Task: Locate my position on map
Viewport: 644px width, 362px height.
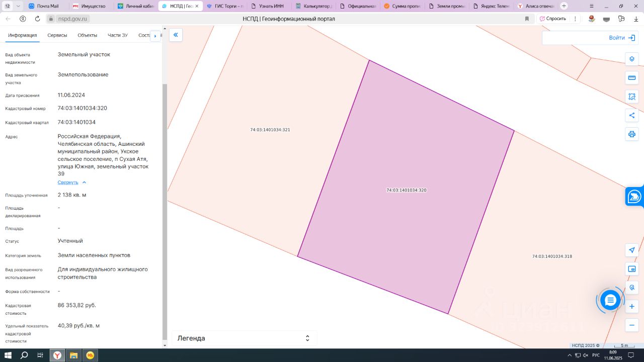Action: [632, 250]
